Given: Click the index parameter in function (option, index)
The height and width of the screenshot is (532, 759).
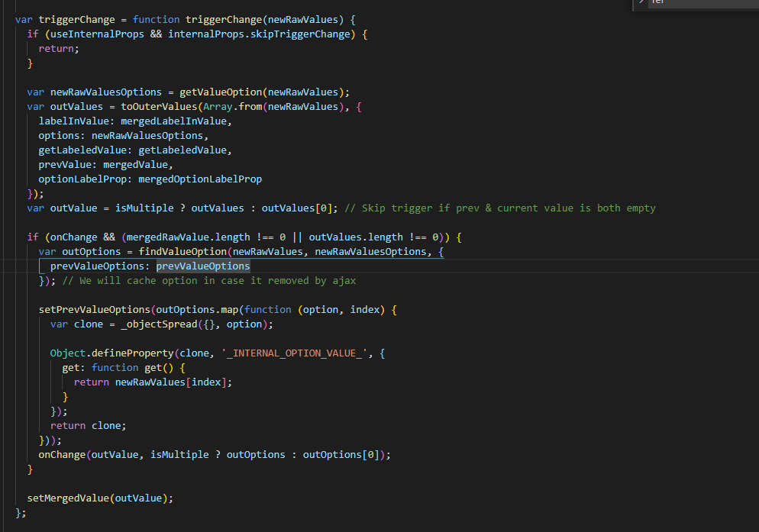Looking at the screenshot, I should point(364,311).
